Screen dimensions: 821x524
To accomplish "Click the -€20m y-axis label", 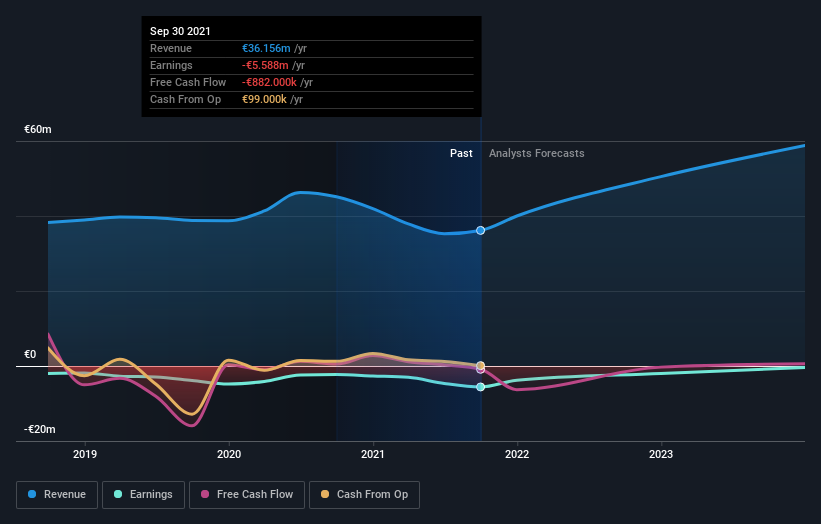I will coord(39,429).
